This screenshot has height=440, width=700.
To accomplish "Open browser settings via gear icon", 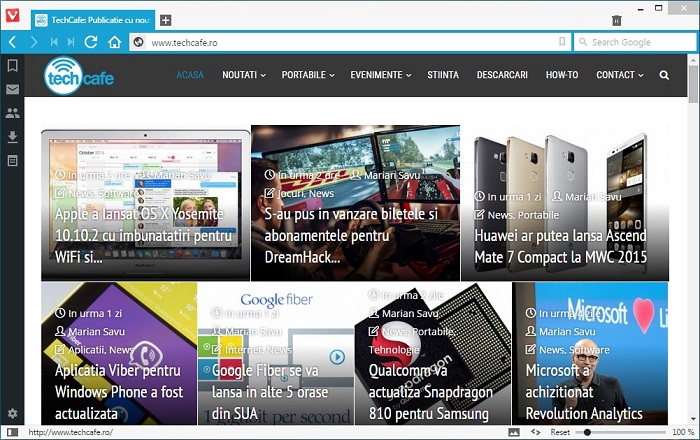I will pyautogui.click(x=12, y=413).
